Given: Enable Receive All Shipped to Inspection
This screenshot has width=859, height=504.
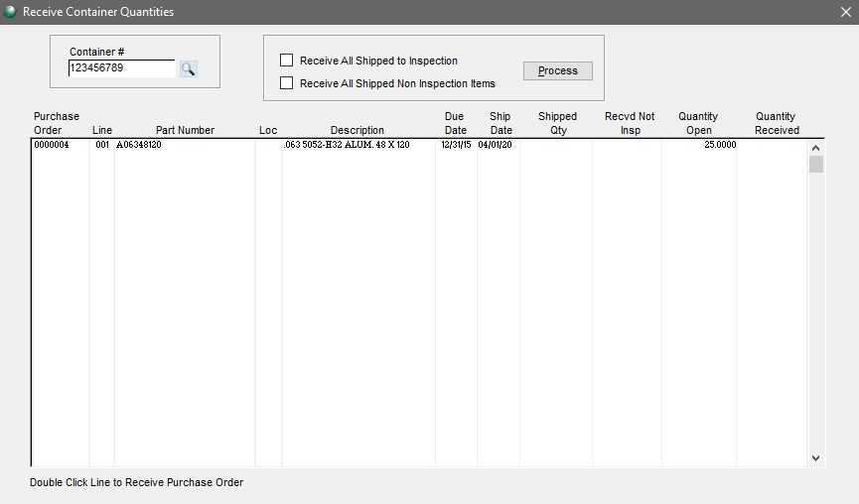Looking at the screenshot, I should click(x=287, y=61).
